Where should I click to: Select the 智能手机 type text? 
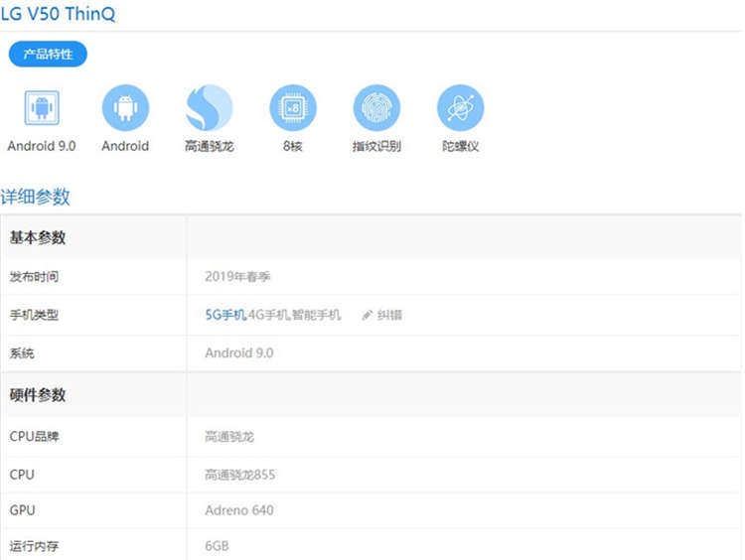[317, 315]
